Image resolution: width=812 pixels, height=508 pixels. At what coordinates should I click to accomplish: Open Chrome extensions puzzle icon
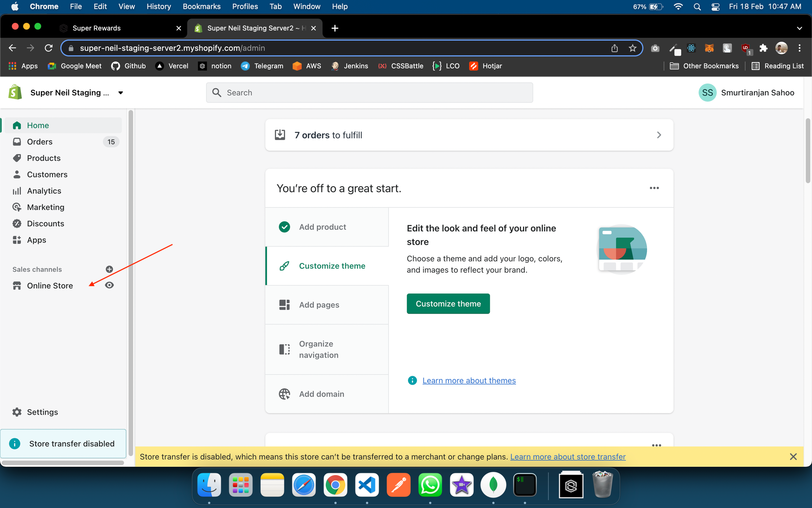pos(763,48)
